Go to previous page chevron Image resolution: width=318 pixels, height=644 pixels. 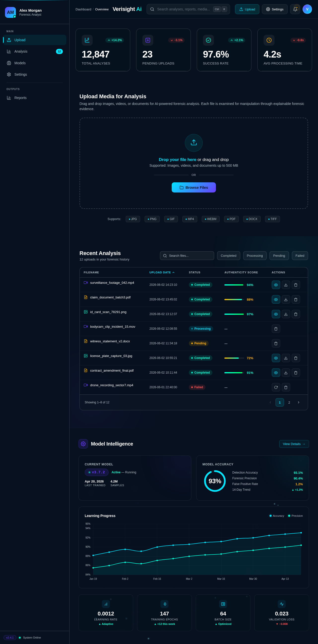click(270, 402)
